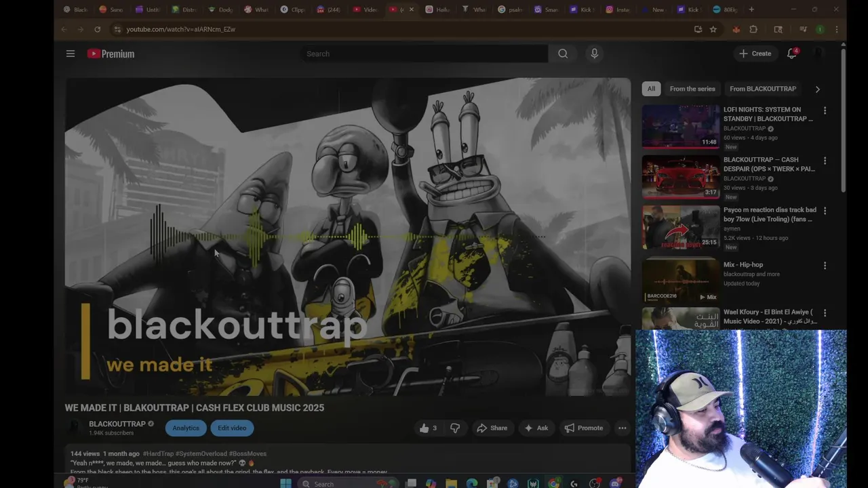Image resolution: width=868 pixels, height=488 pixels.
Task: Click the Edit video button
Action: click(x=232, y=428)
